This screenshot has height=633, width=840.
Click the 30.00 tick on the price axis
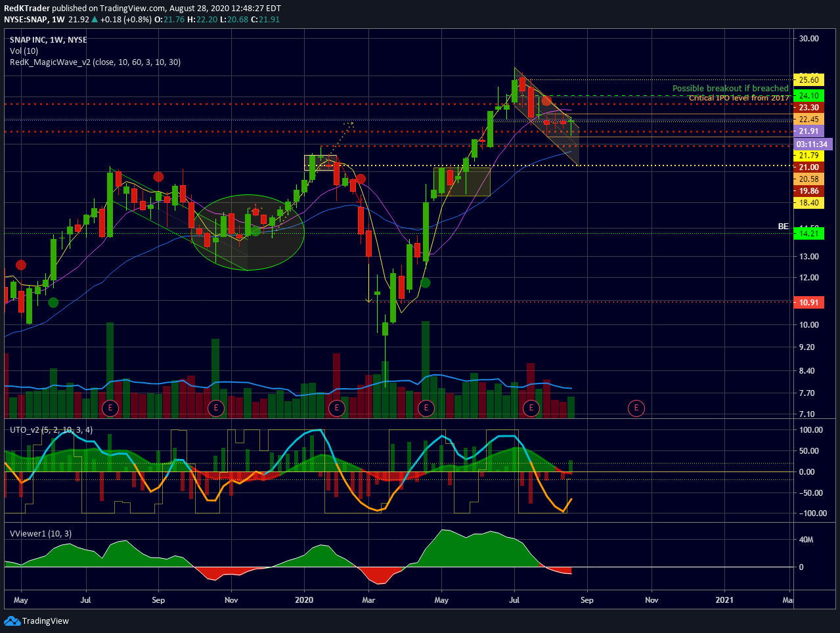tap(808, 39)
